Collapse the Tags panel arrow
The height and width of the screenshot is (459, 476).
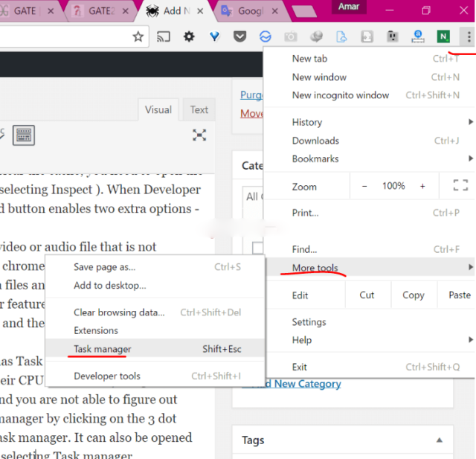click(x=440, y=440)
